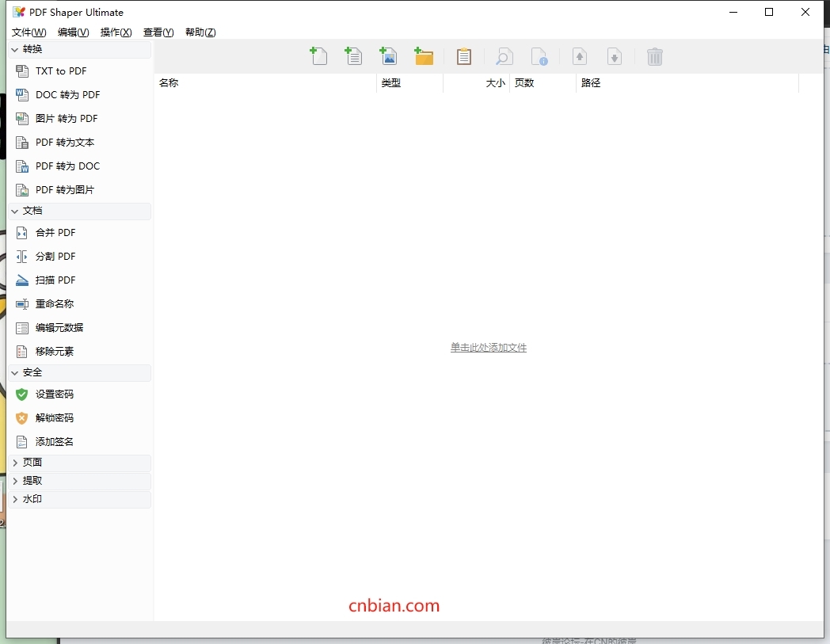Image resolution: width=830 pixels, height=644 pixels.
Task: Open the 查看(Y) menu
Action: (158, 32)
